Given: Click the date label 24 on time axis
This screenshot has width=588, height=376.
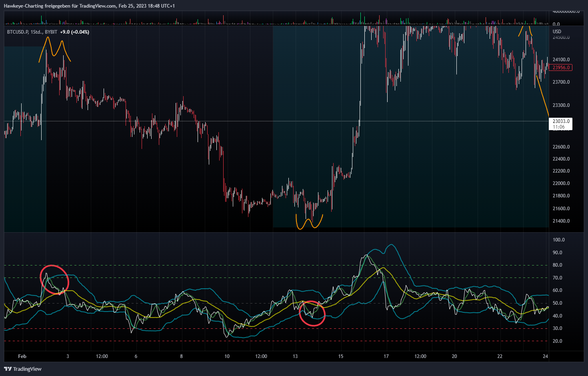Looking at the screenshot, I should click(546, 356).
